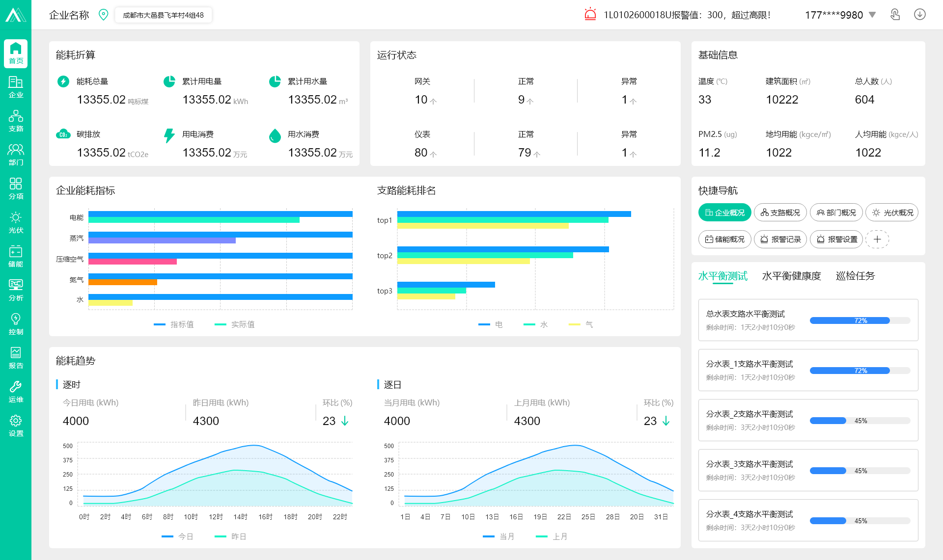The height and width of the screenshot is (560, 943).
Task: Click the 碳排放 CO2 cloud icon
Action: click(x=63, y=134)
